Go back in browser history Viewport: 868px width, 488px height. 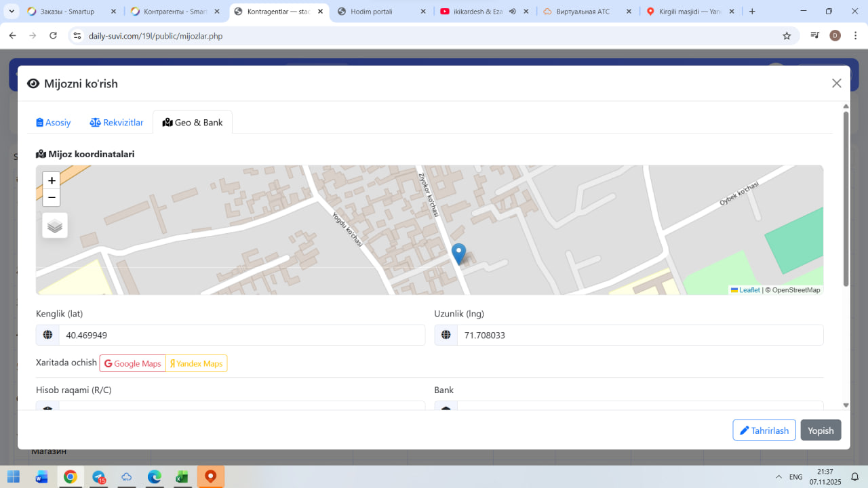click(12, 36)
